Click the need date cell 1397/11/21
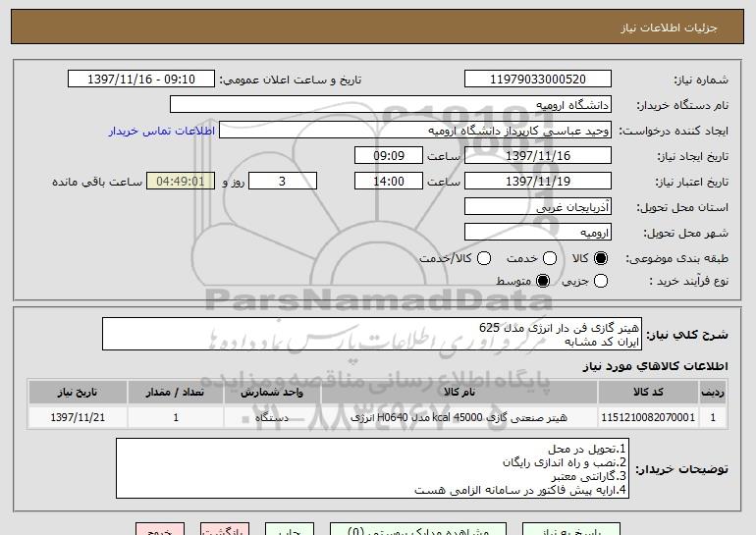The image size is (756, 535). 78,417
